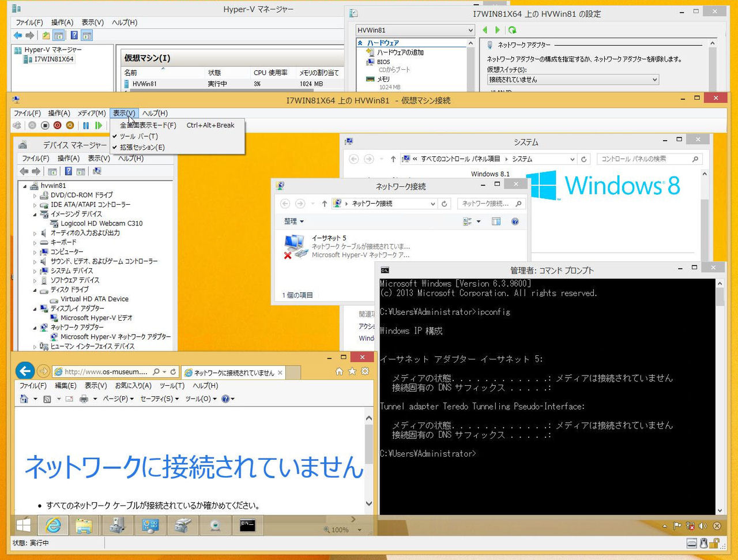Click the Help icon in Network Connections window
The image size is (738, 560).
pos(515,221)
